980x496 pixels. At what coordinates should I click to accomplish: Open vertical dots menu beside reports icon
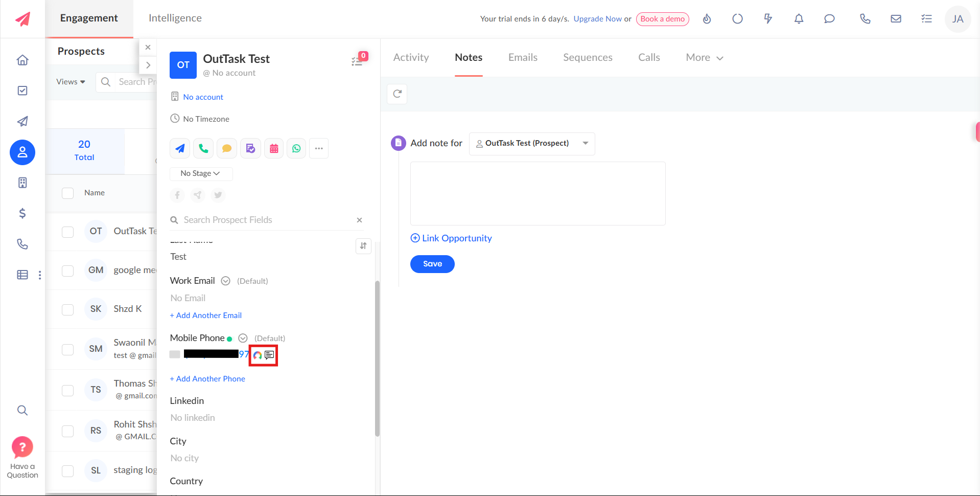pos(40,275)
